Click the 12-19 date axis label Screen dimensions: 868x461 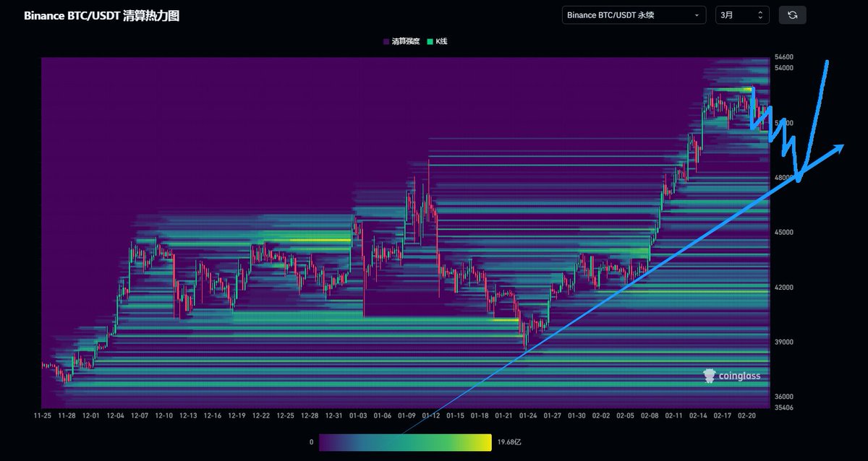pyautogui.click(x=237, y=415)
